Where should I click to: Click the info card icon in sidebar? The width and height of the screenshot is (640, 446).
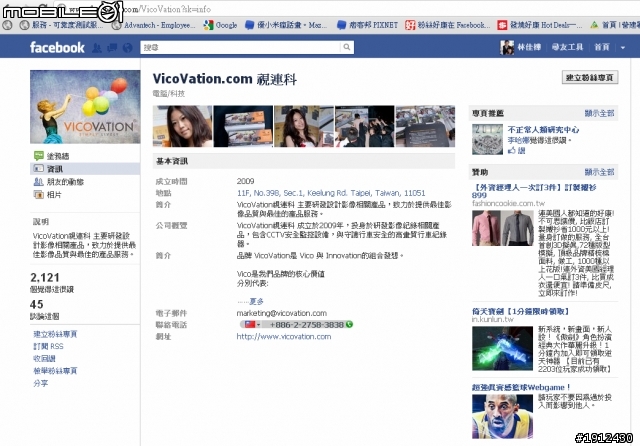coord(38,169)
